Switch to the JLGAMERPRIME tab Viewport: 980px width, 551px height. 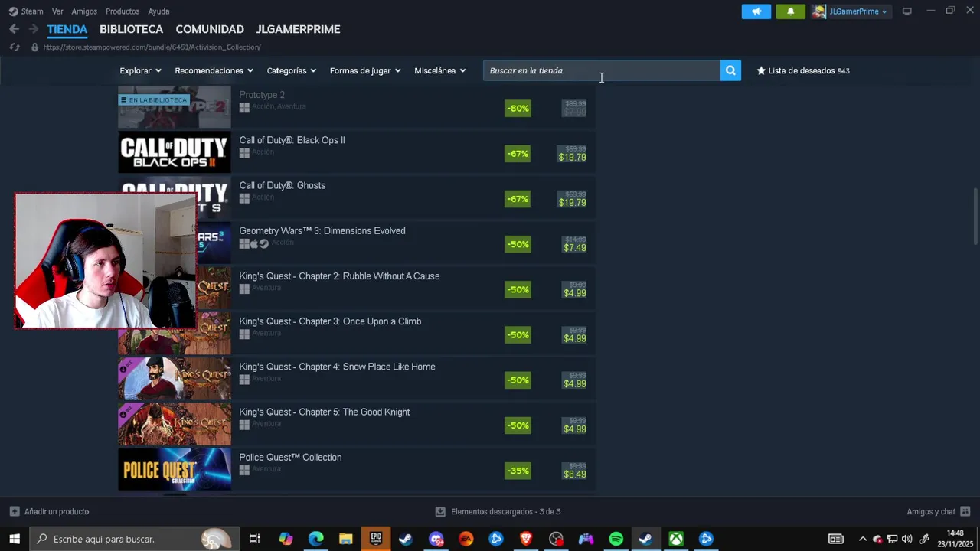pos(298,29)
